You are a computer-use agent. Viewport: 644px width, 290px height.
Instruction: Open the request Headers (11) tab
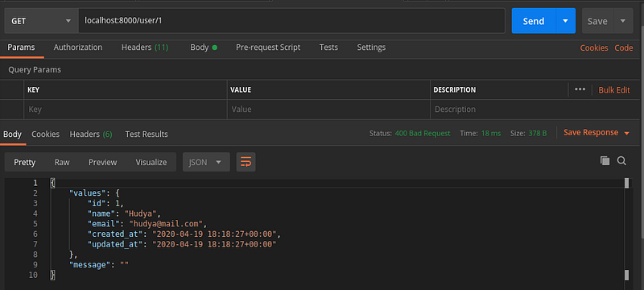coord(145,48)
